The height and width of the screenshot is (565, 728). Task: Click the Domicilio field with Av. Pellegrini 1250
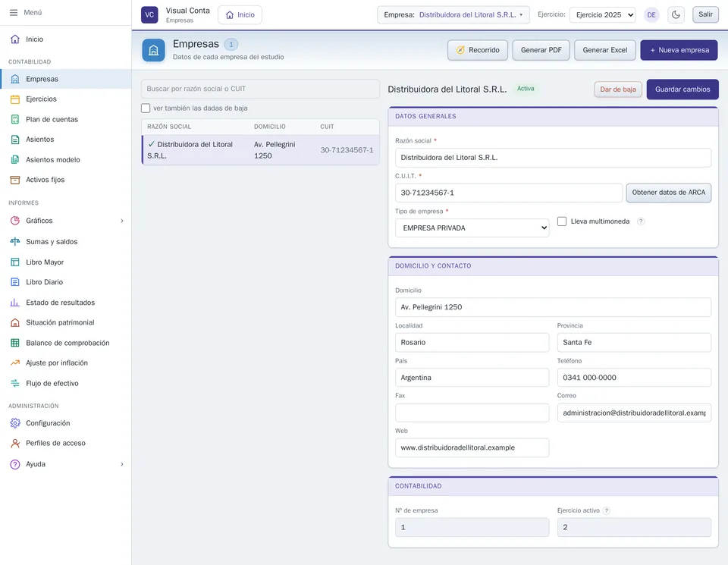pyautogui.click(x=553, y=307)
